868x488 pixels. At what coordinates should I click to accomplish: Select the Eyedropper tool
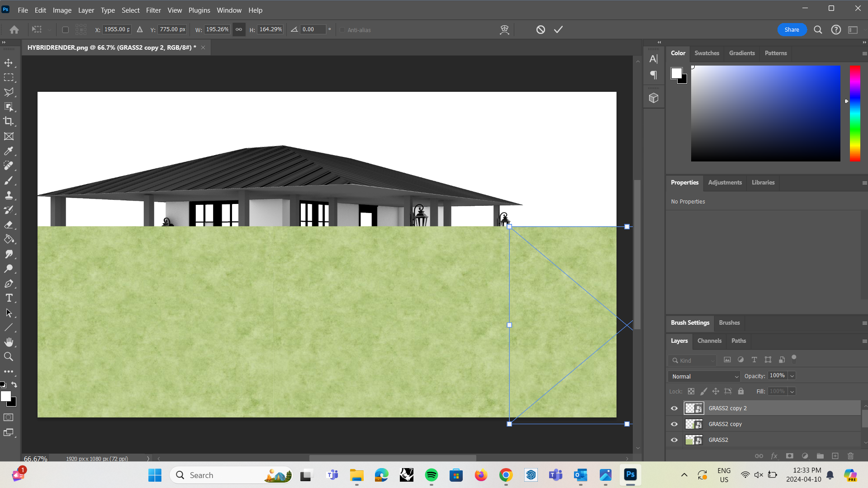tap(9, 151)
